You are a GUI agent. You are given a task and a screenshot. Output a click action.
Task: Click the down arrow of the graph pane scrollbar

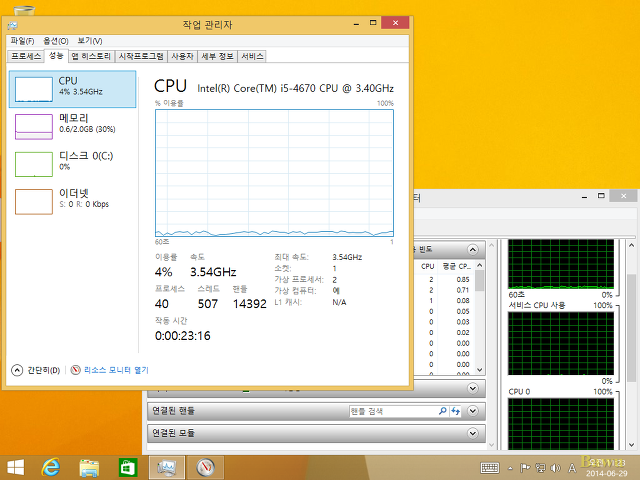point(631,445)
